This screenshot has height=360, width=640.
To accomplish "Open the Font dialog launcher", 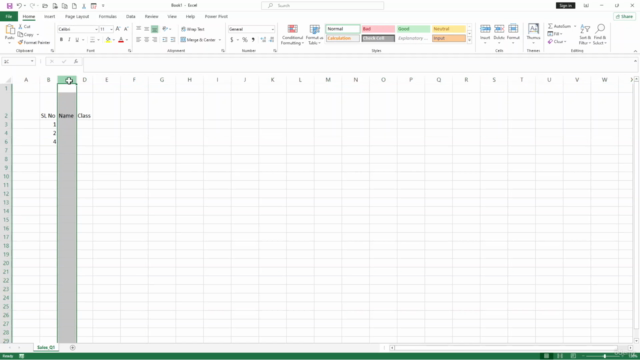I will click(x=130, y=51).
